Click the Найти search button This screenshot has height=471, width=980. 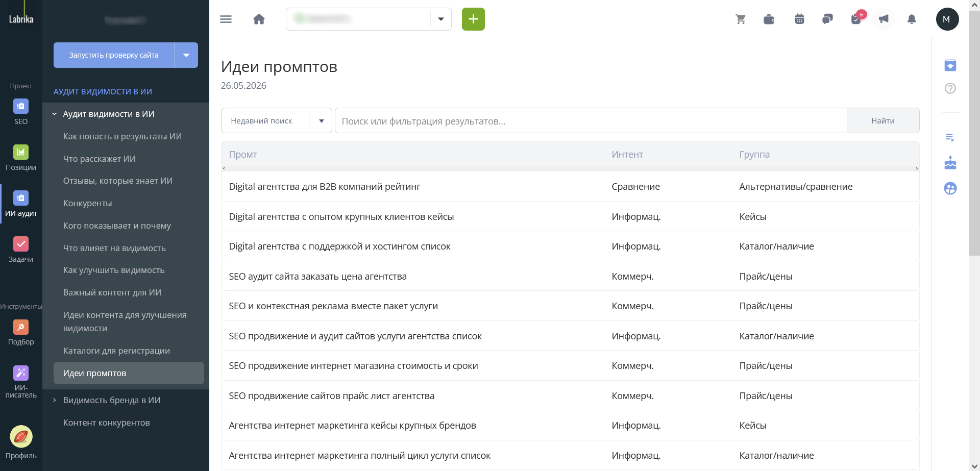(883, 121)
